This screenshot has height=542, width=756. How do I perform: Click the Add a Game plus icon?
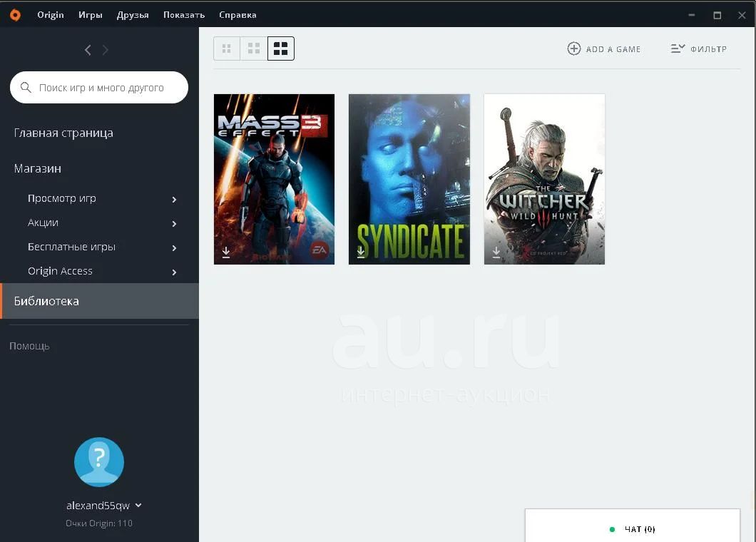click(573, 48)
